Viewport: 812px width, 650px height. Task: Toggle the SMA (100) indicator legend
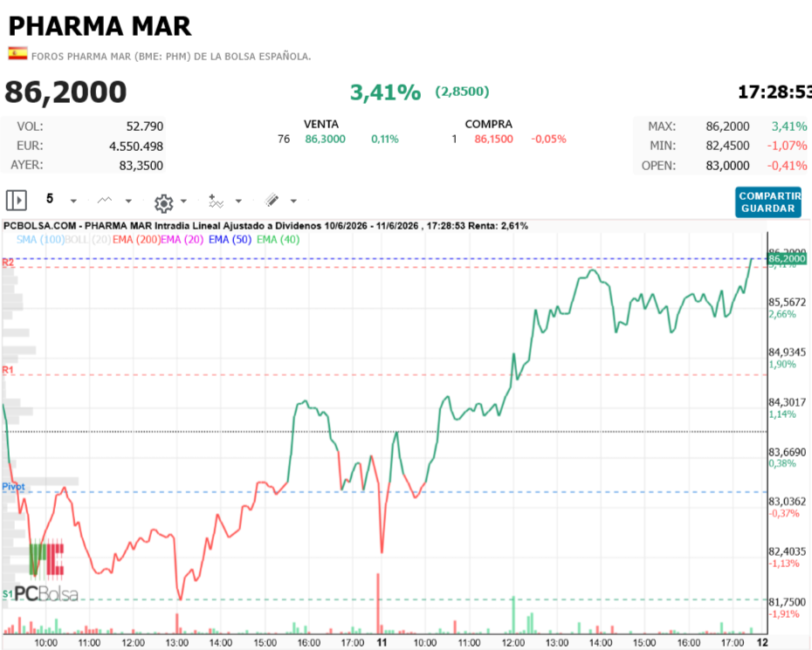tap(40, 240)
